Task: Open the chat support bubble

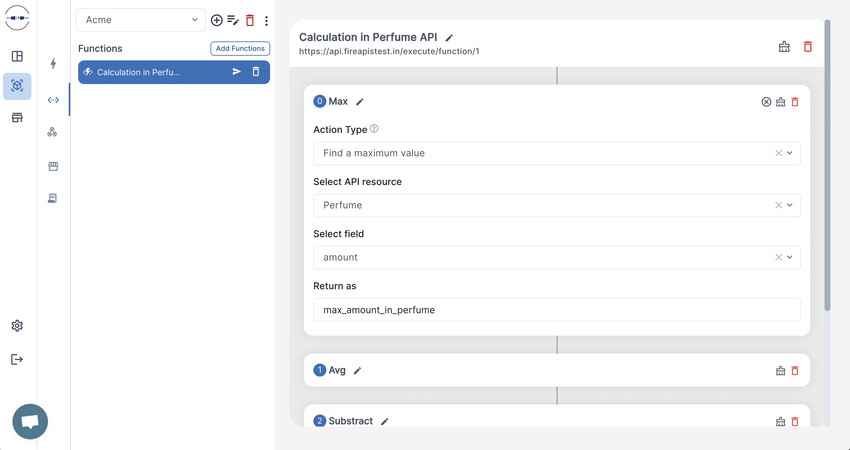Action: [x=30, y=421]
